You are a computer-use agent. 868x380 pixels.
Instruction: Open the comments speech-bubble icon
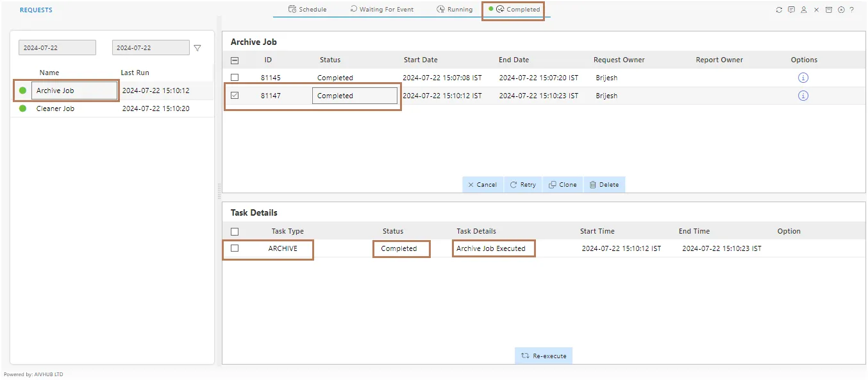pyautogui.click(x=792, y=10)
